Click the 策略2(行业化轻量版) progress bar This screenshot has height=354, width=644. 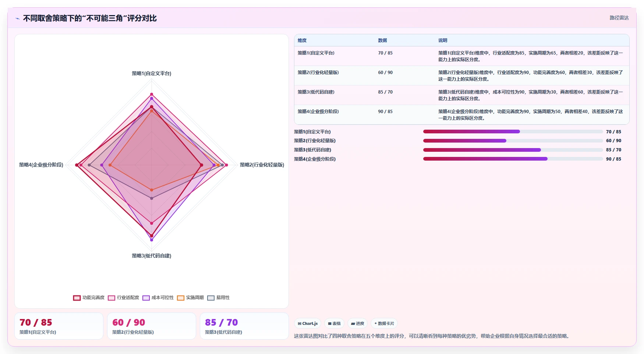pyautogui.click(x=513, y=141)
